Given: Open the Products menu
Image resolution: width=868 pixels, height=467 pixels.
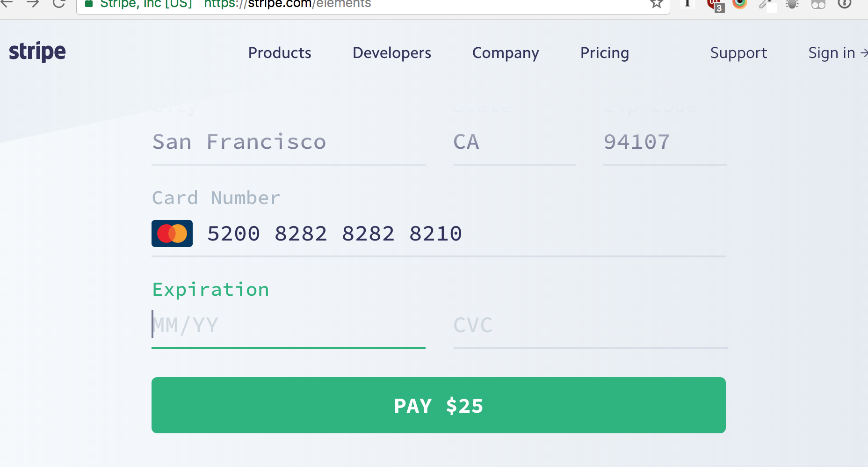Looking at the screenshot, I should coord(280,53).
